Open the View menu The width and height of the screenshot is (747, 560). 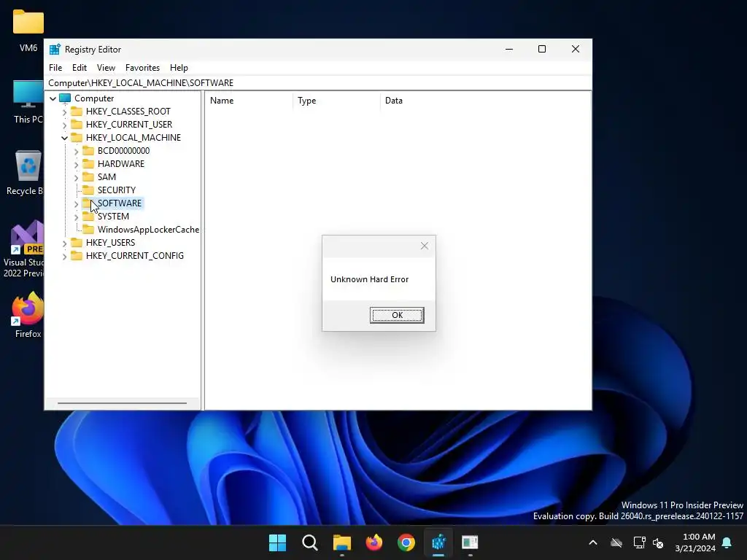pos(106,68)
